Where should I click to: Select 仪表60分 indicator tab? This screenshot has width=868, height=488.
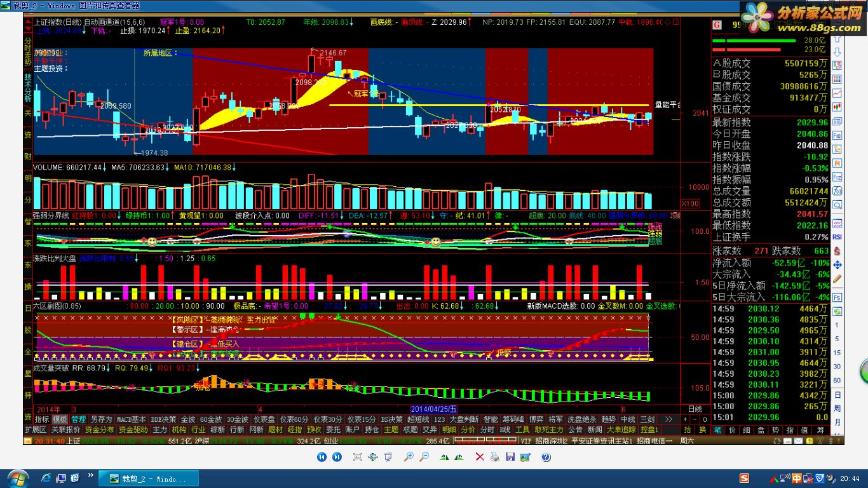coord(294,419)
